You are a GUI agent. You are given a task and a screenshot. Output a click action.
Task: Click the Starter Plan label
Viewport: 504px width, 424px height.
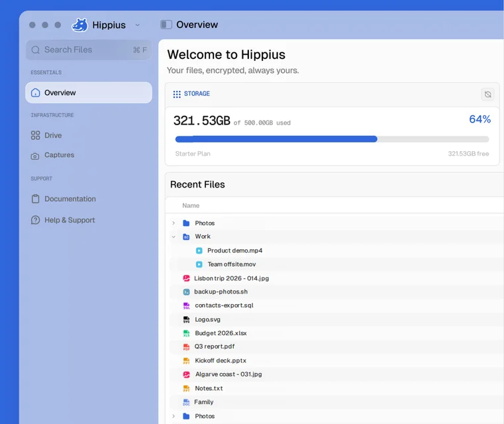tap(193, 154)
